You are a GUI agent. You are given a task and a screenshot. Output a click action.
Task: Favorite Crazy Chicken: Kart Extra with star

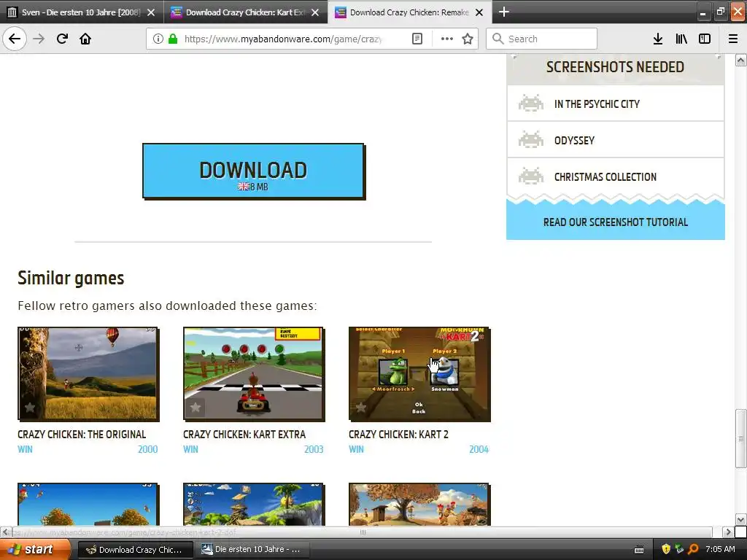(196, 408)
